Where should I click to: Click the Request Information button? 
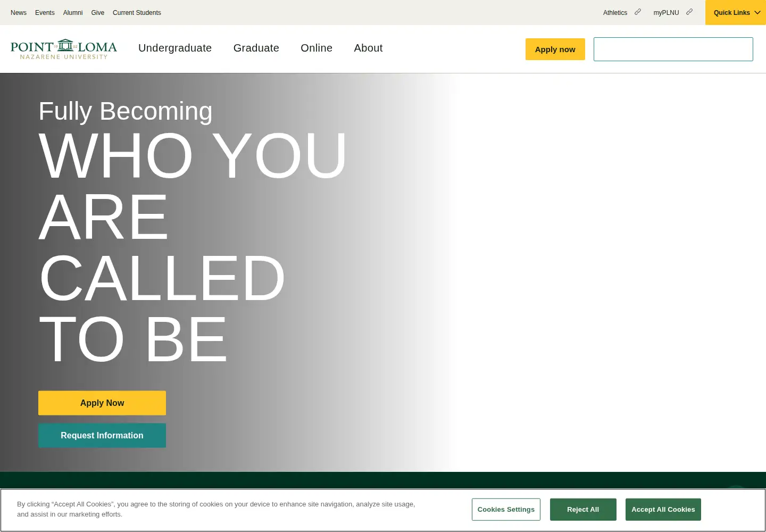coord(102,435)
